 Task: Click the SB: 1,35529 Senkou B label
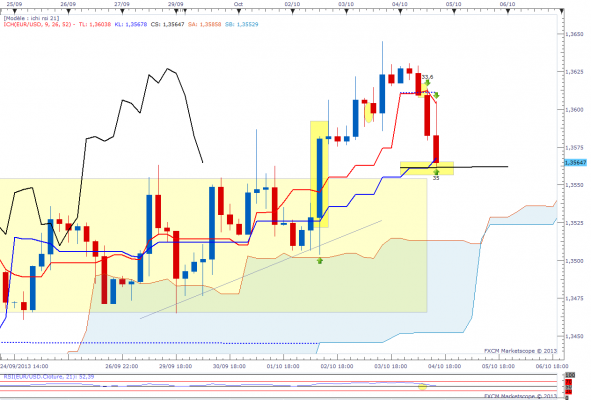click(x=242, y=24)
